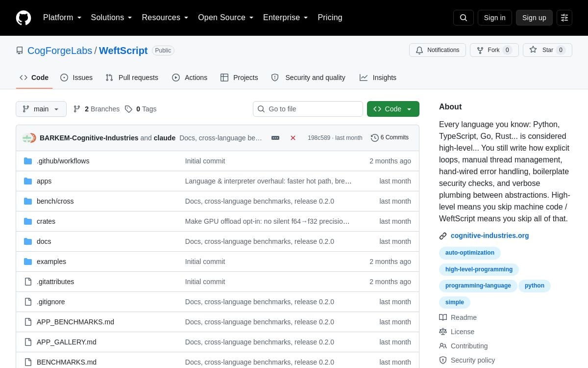Open the CogForgeLabs owner link
The width and height of the screenshot is (588, 368).
60,51
